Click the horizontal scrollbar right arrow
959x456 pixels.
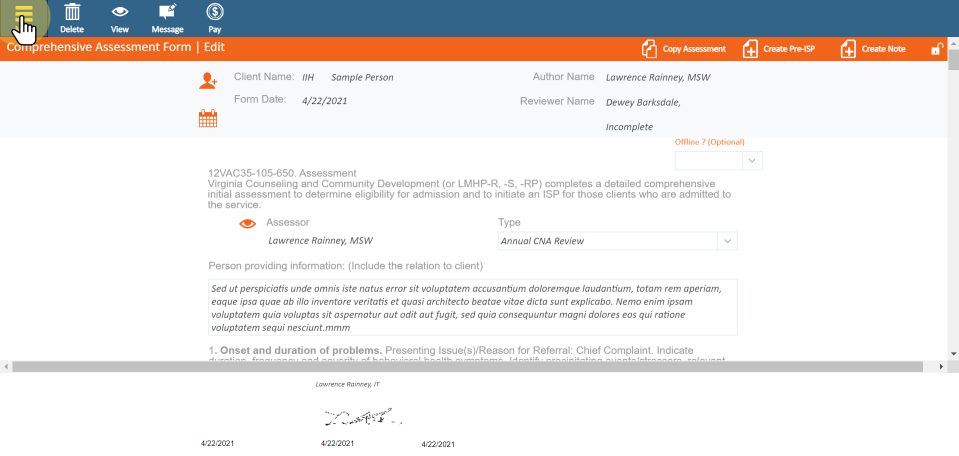pyautogui.click(x=939, y=367)
